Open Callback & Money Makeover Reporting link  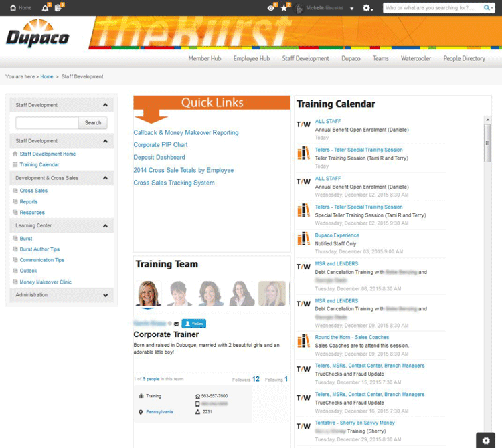point(186,132)
